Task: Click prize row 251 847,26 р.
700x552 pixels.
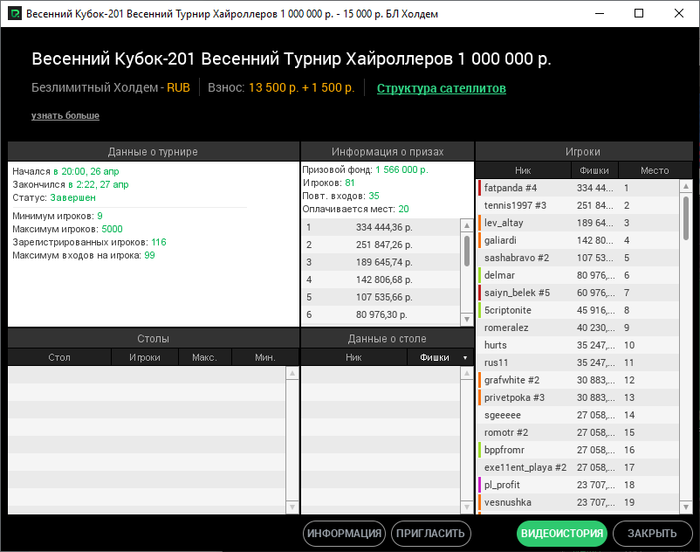Action: pos(381,245)
